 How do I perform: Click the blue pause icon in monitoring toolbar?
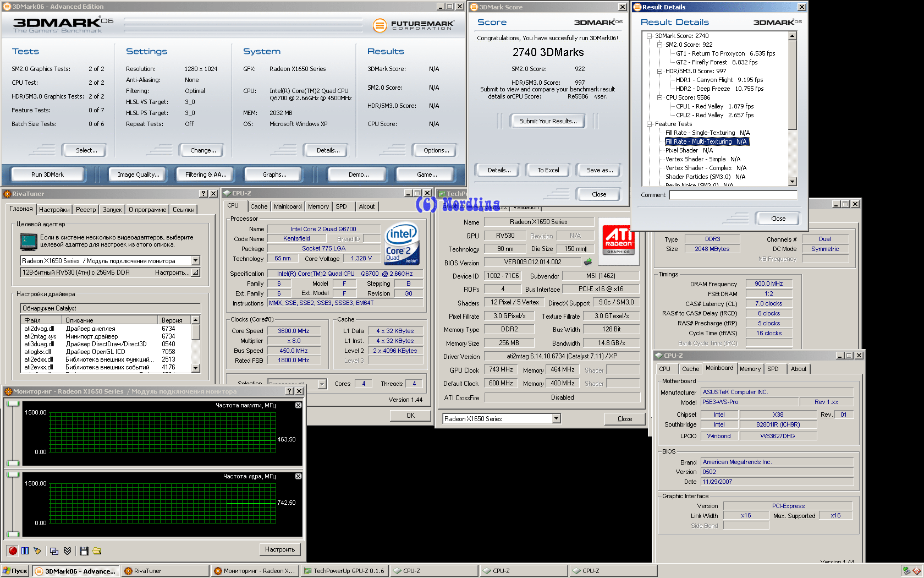click(25, 550)
